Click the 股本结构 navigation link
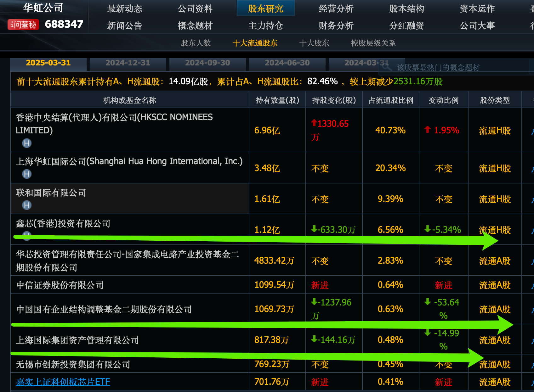The image size is (534, 392). 406,9
